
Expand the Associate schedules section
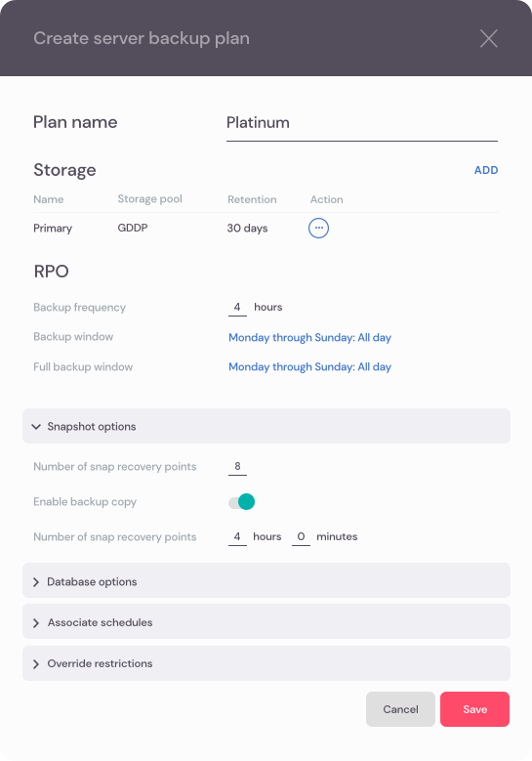(266, 621)
